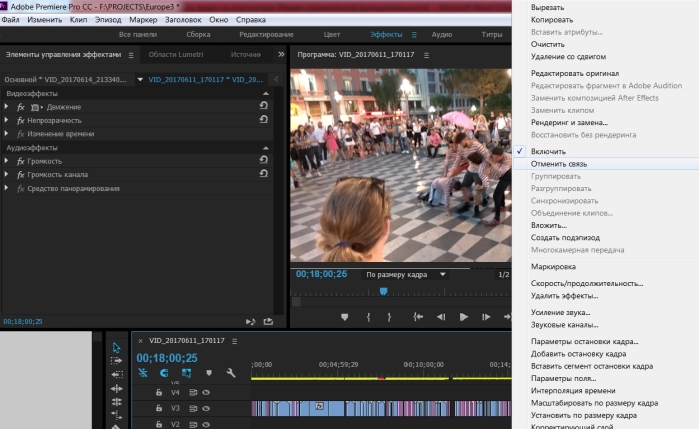This screenshot has width=699, height=429.
Task: Switch to Цвет workspace
Action: pyautogui.click(x=332, y=34)
